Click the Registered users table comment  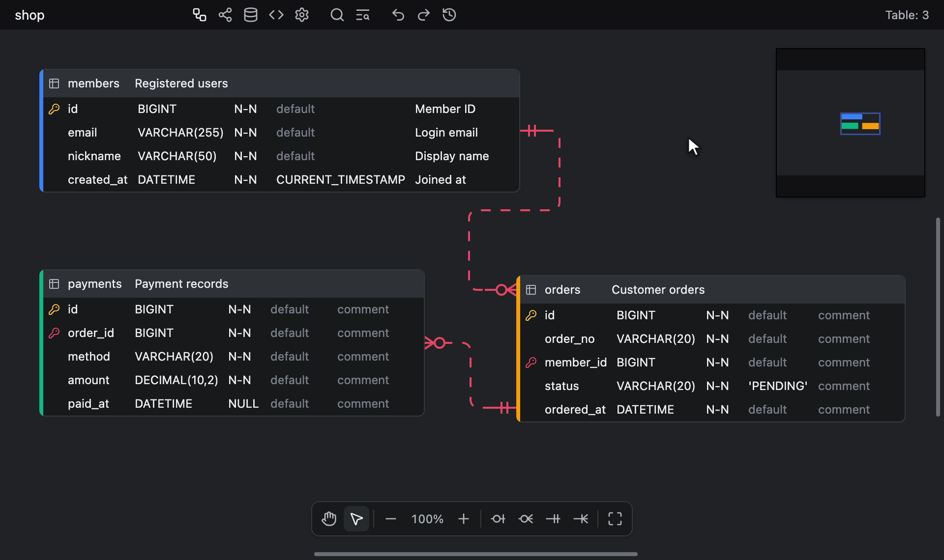tap(181, 84)
